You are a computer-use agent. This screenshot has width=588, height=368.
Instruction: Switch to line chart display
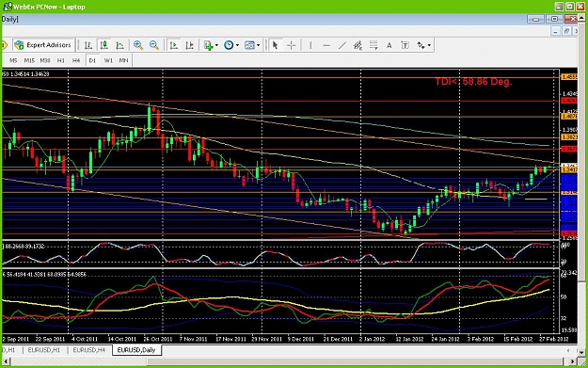click(x=120, y=45)
